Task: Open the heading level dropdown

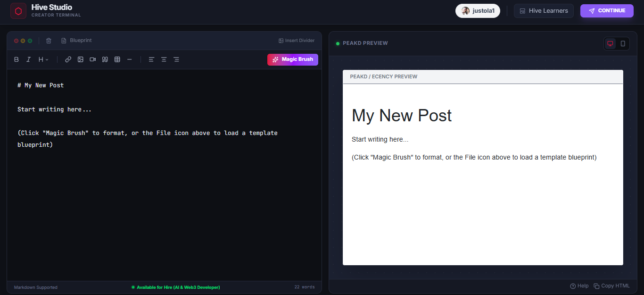Action: (42, 59)
